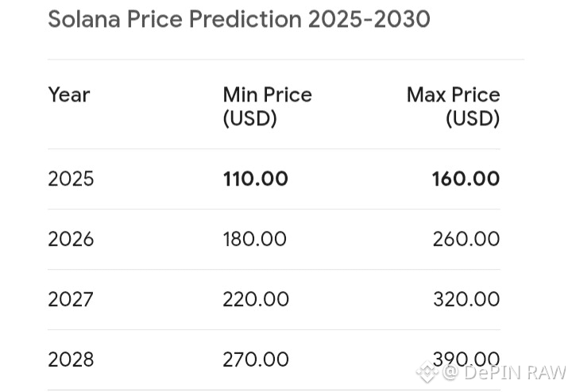Viewport: 572px width, 392px height.
Task: Click the Binance logo watermark icon
Action: [x=427, y=371]
